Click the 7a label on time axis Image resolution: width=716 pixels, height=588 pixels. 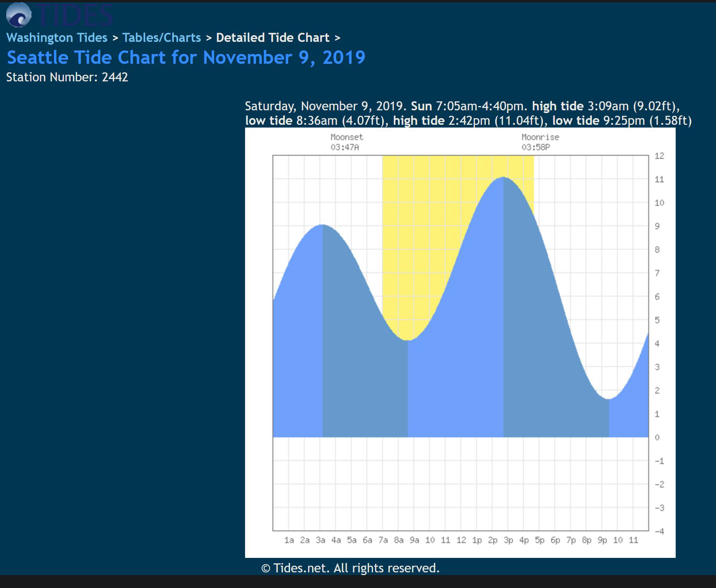click(383, 540)
